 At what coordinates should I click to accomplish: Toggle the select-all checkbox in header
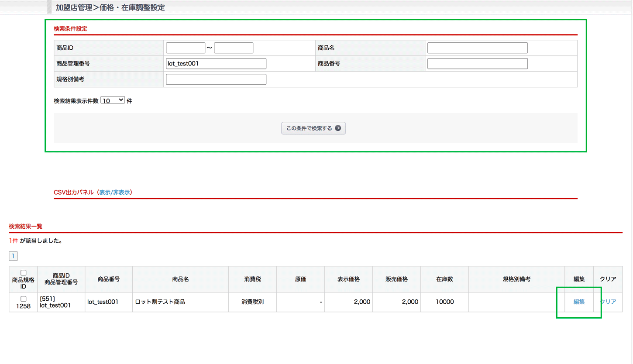click(23, 273)
